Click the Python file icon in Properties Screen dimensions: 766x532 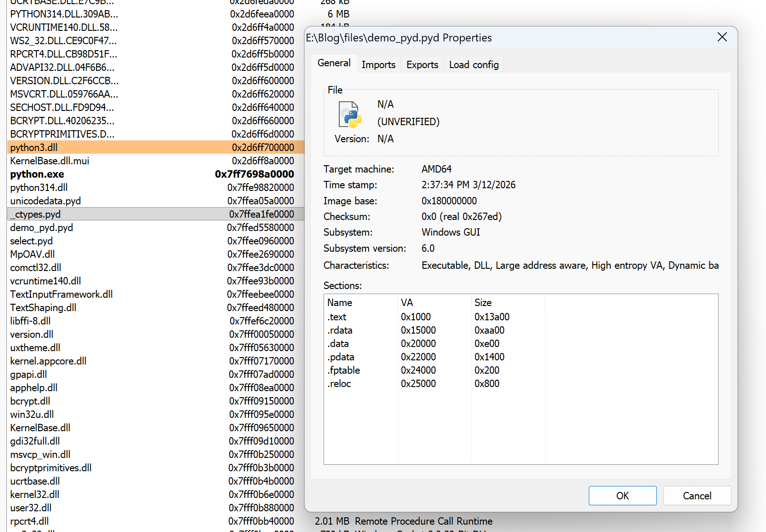[350, 114]
